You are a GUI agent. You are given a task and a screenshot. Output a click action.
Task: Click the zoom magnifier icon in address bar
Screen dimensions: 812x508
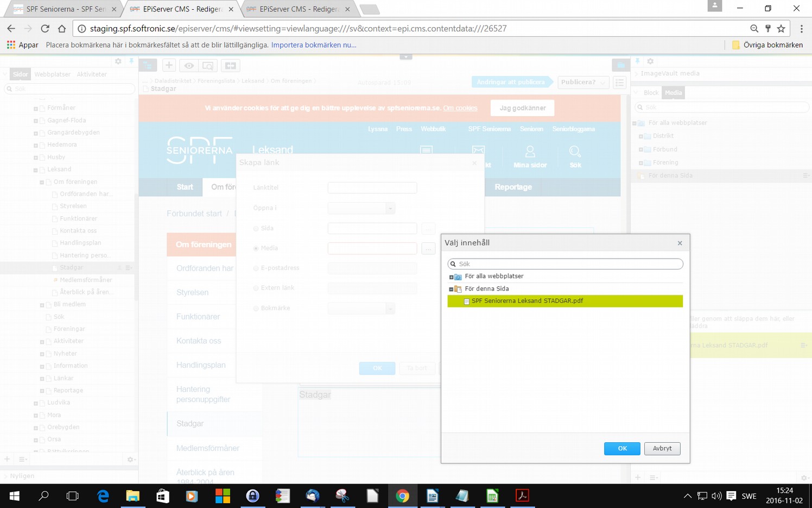point(754,29)
